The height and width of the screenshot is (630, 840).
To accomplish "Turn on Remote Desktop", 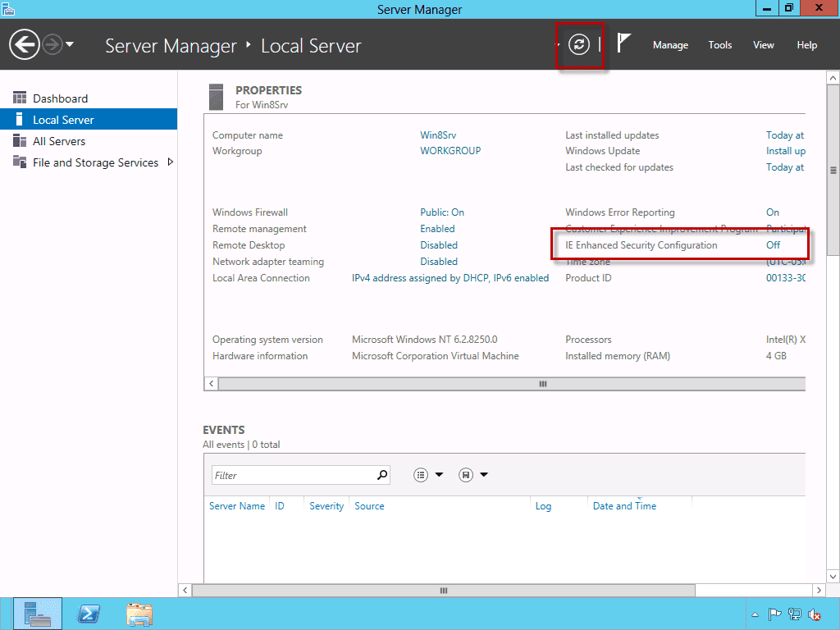I will [x=438, y=244].
